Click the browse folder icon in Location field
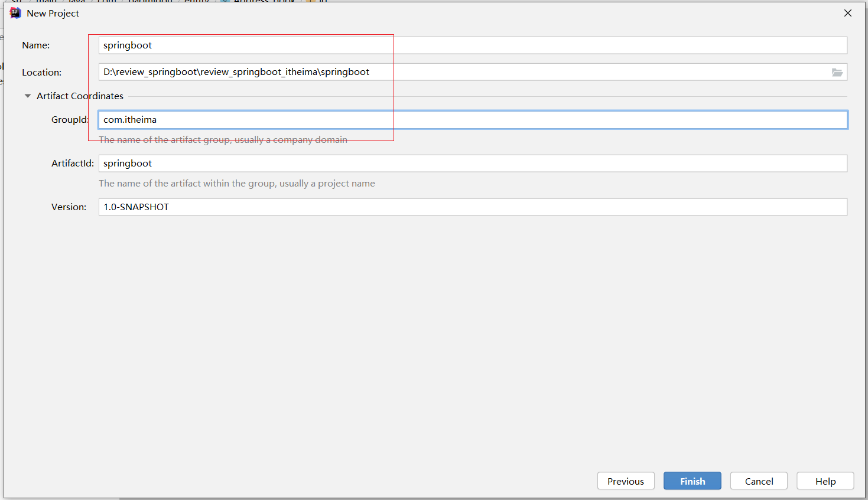Viewport: 868px width, 500px height. [x=837, y=72]
